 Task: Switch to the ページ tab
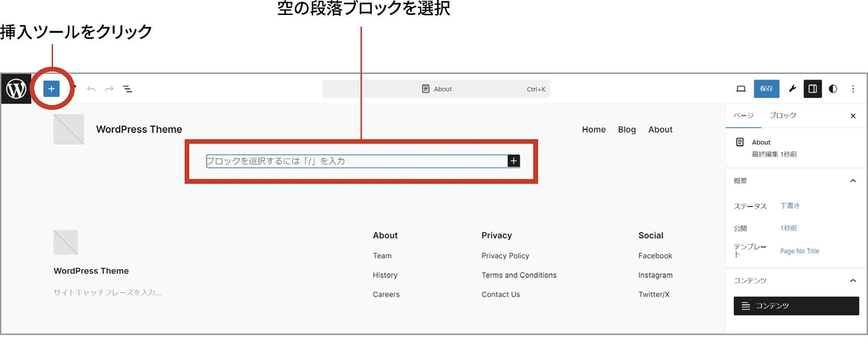743,115
